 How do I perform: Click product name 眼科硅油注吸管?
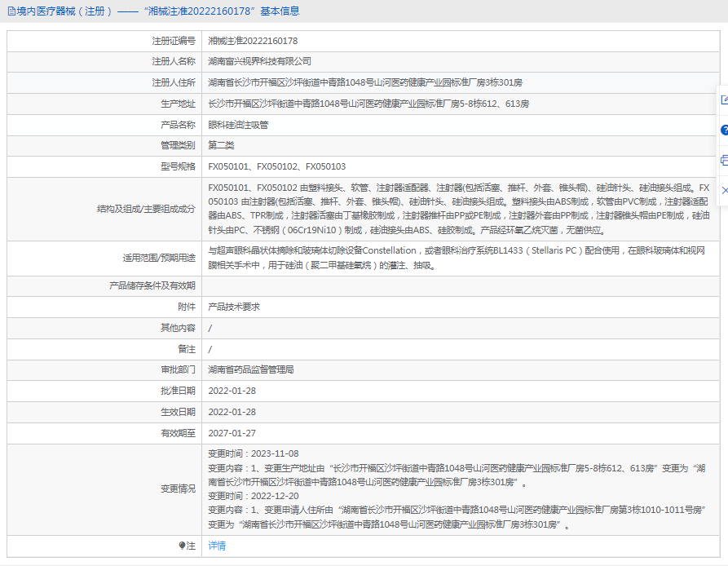click(x=238, y=126)
